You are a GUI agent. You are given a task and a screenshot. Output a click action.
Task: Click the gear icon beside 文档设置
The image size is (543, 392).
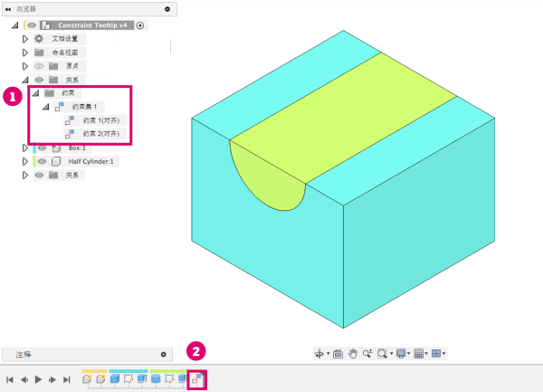(x=39, y=38)
